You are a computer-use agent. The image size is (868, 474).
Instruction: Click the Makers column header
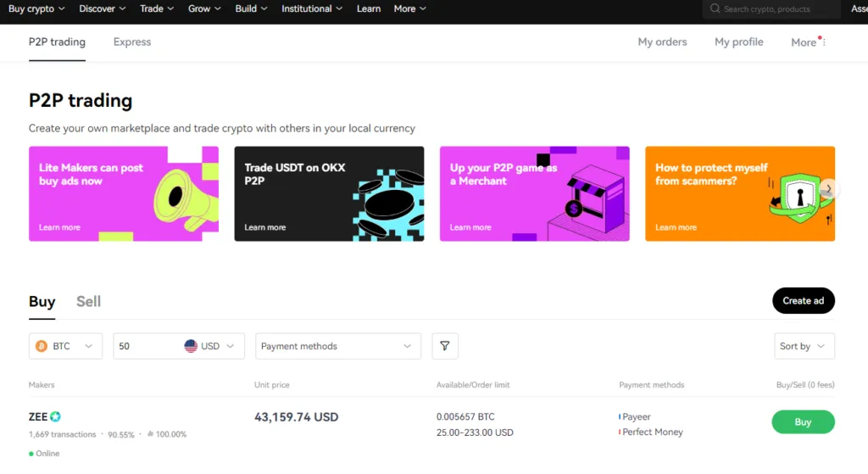click(x=42, y=385)
